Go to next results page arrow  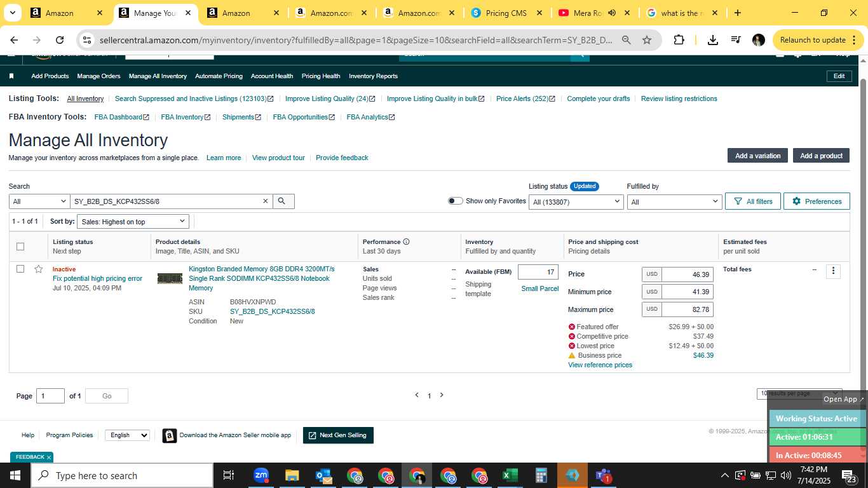[x=442, y=395]
